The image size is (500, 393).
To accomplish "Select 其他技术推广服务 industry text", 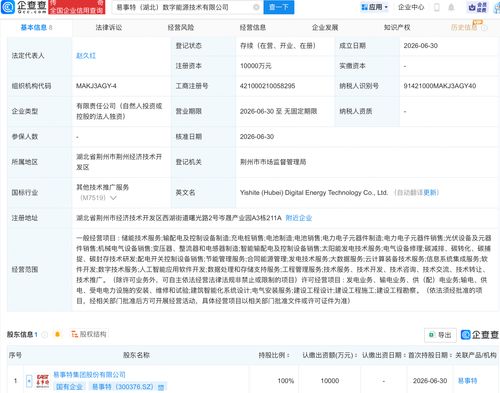I will 102,187.
